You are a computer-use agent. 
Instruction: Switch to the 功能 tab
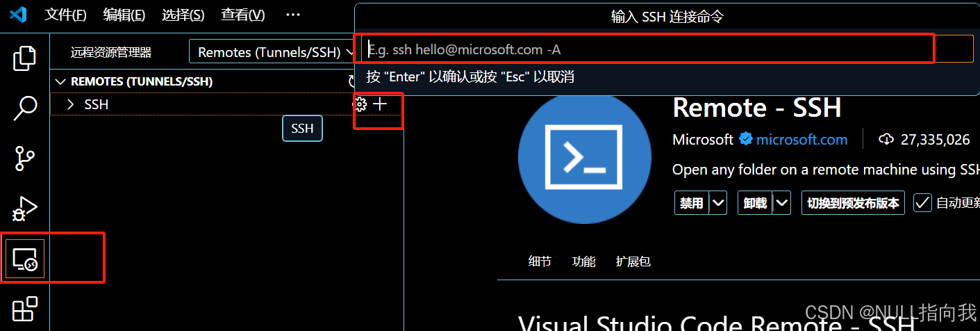(x=583, y=261)
